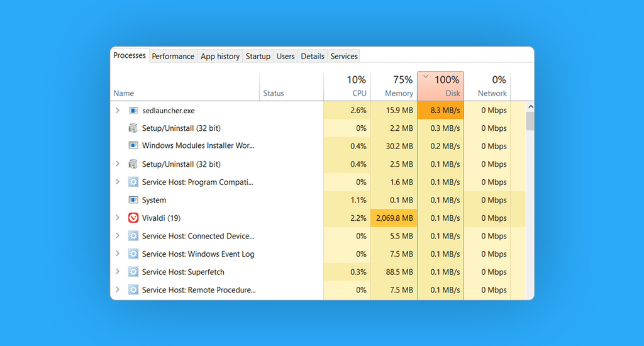Image resolution: width=644 pixels, height=346 pixels.
Task: Click icon of Setup/Uninstall using 2.2 MB memory
Action: point(133,128)
